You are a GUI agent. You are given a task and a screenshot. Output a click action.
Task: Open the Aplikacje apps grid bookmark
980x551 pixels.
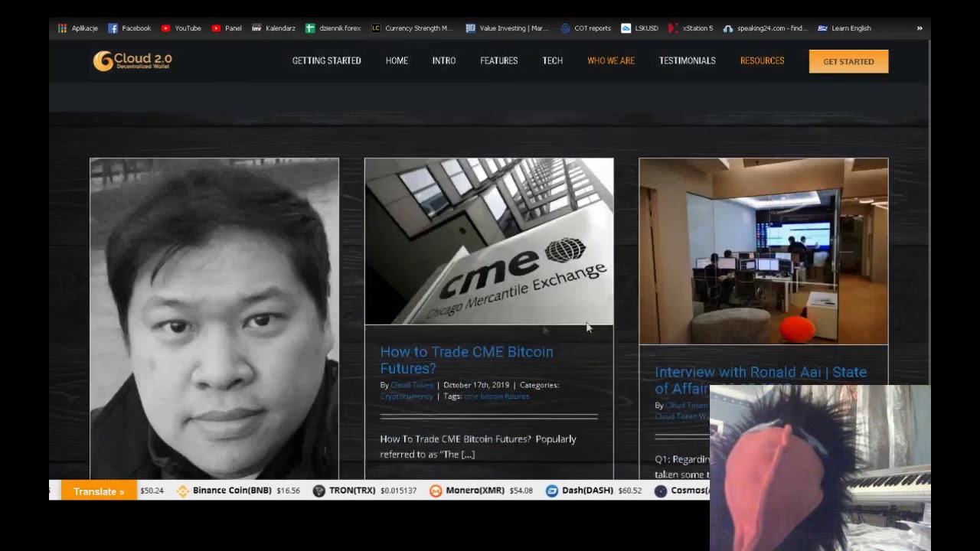point(78,28)
